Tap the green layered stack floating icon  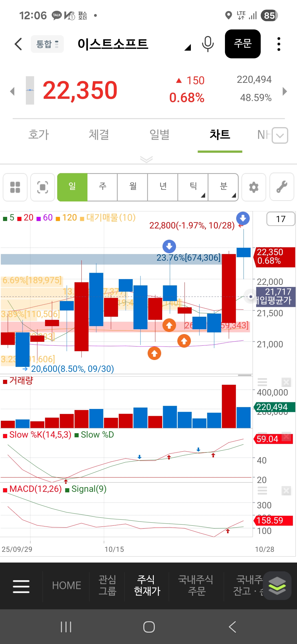[x=277, y=585]
